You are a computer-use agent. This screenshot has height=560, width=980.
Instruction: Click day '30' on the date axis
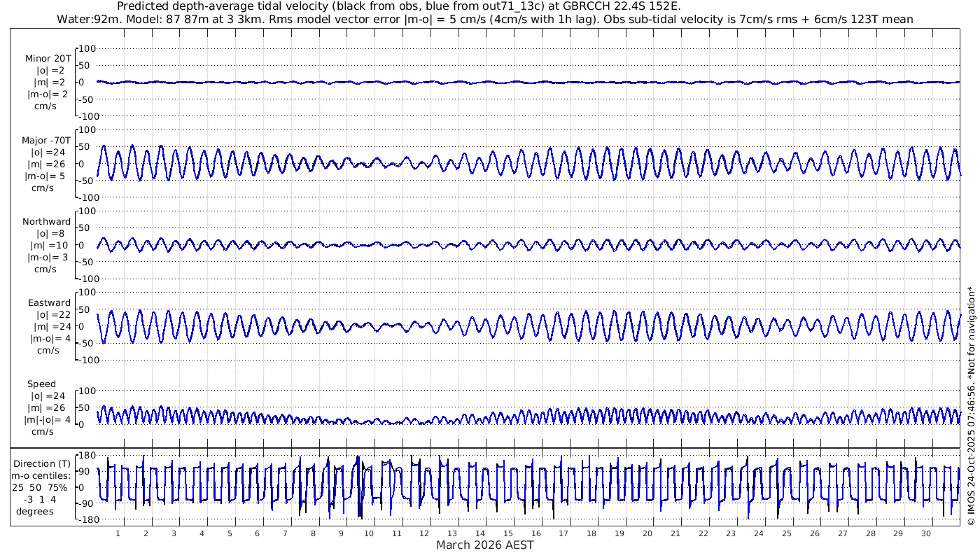[926, 533]
